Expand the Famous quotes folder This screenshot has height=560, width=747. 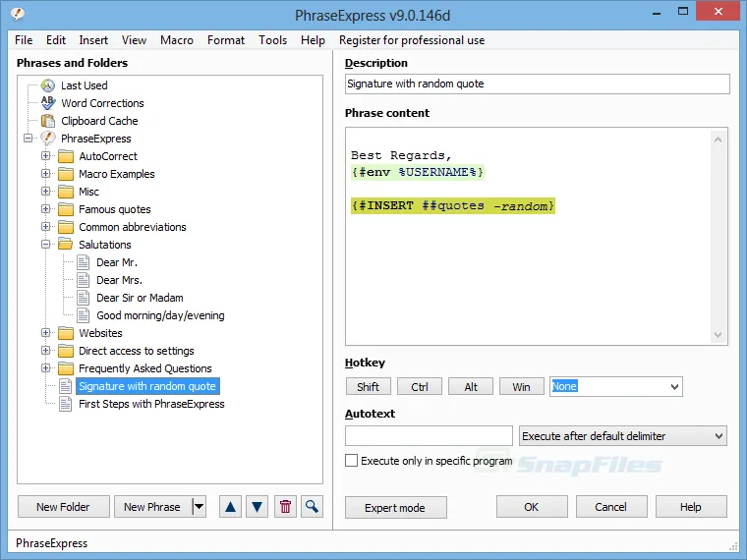(x=46, y=208)
